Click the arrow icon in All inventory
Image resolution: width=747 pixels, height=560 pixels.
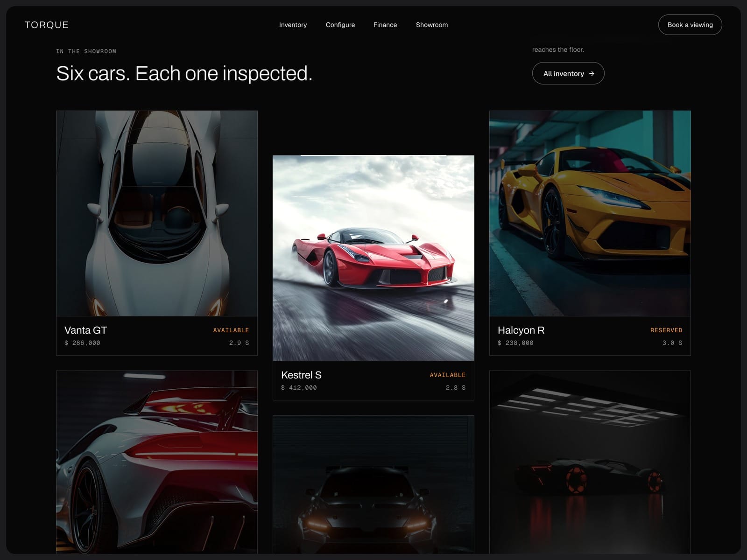592,74
